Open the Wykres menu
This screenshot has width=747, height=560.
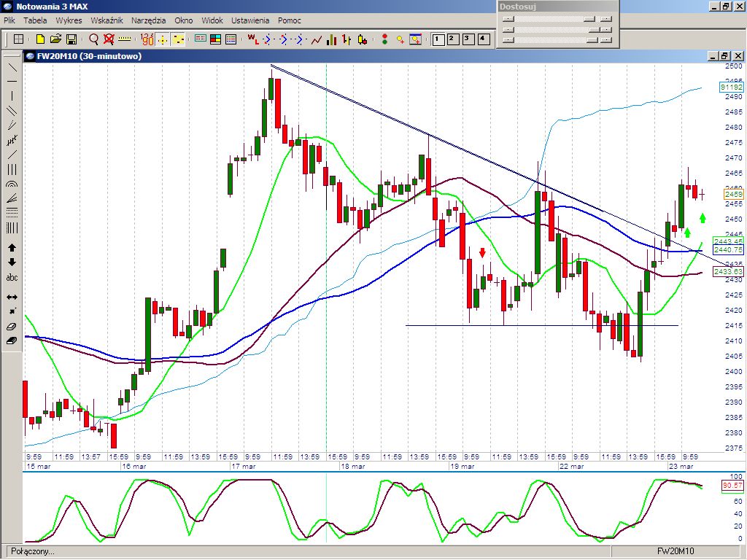[69, 20]
